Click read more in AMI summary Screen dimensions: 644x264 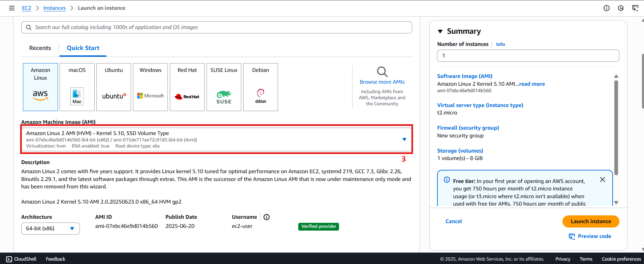[x=532, y=84]
